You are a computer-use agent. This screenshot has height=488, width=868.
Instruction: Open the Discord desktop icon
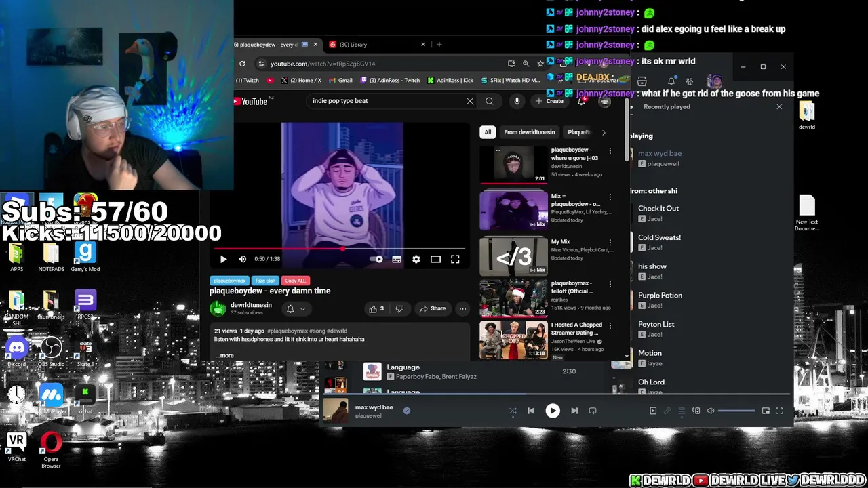coord(17,352)
